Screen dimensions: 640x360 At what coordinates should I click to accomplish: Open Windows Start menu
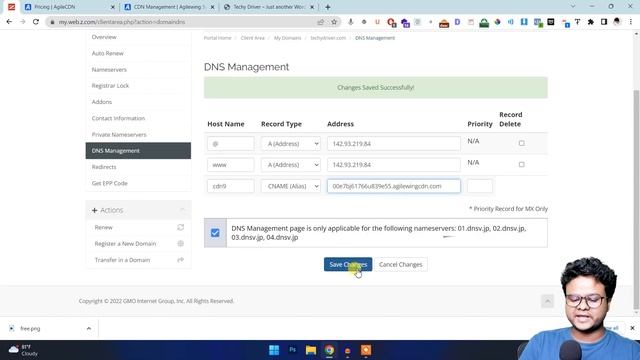(274, 350)
